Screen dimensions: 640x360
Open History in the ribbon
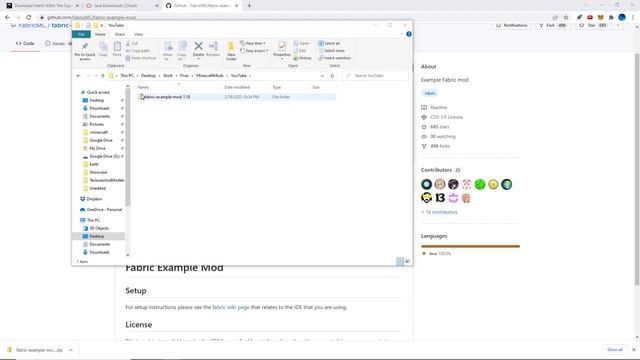click(x=302, y=58)
